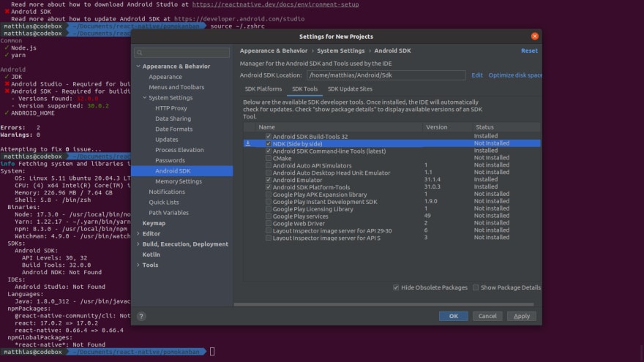Select Date Formats
This screenshot has width=644, height=362.
[x=173, y=129]
